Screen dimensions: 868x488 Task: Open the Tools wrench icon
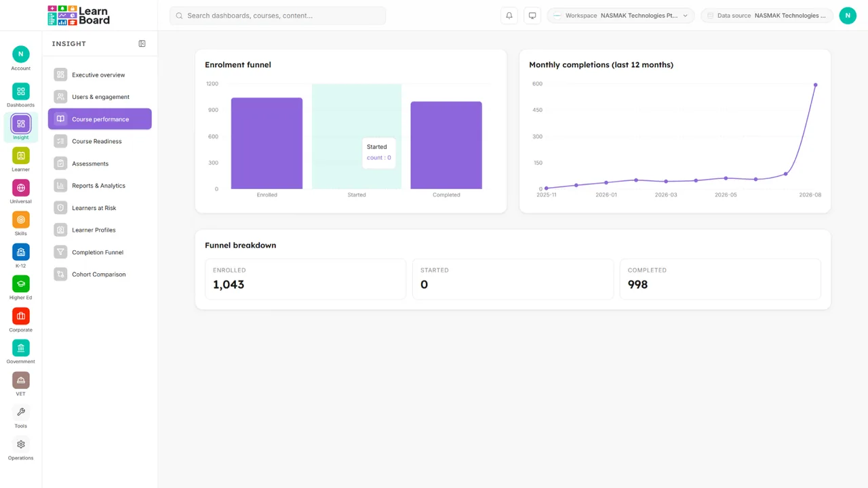pos(20,412)
